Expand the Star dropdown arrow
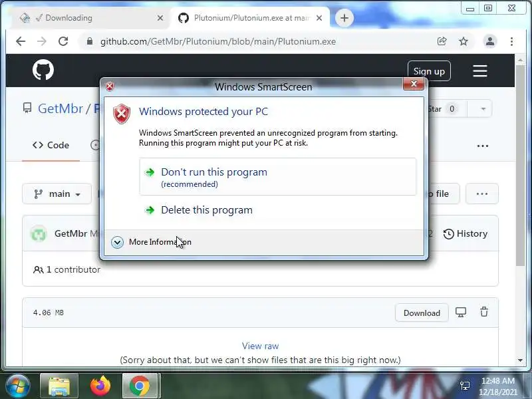The image size is (532, 399). [x=483, y=109]
